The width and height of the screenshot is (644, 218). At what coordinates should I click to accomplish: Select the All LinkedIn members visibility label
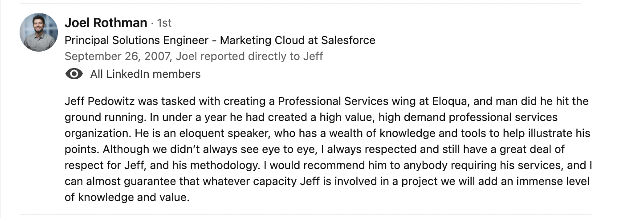pyautogui.click(x=145, y=74)
